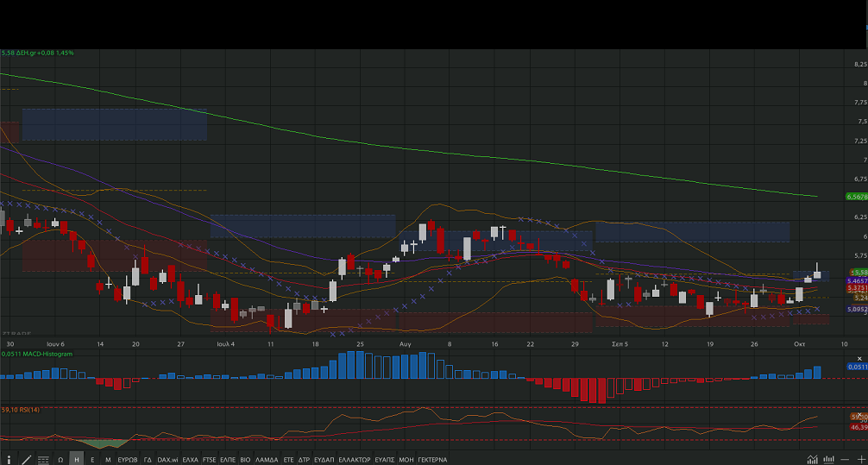The width and height of the screenshot is (868, 465).
Task: Open the FTSE symbol tab
Action: click(x=210, y=460)
